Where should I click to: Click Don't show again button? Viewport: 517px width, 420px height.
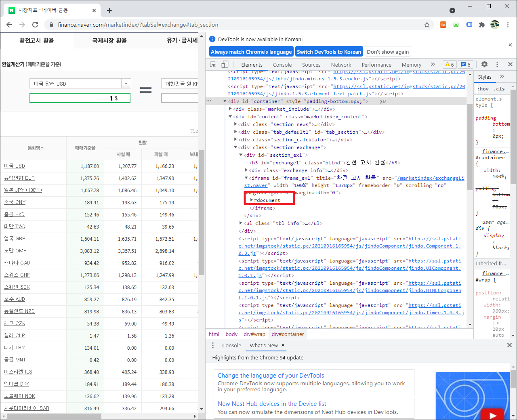(388, 52)
